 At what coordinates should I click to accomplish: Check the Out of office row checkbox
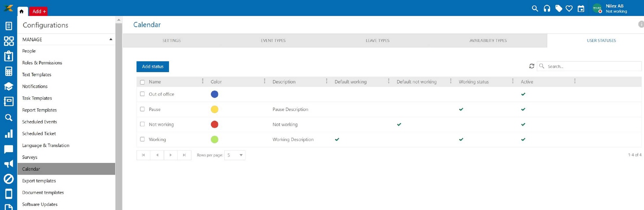142,94
